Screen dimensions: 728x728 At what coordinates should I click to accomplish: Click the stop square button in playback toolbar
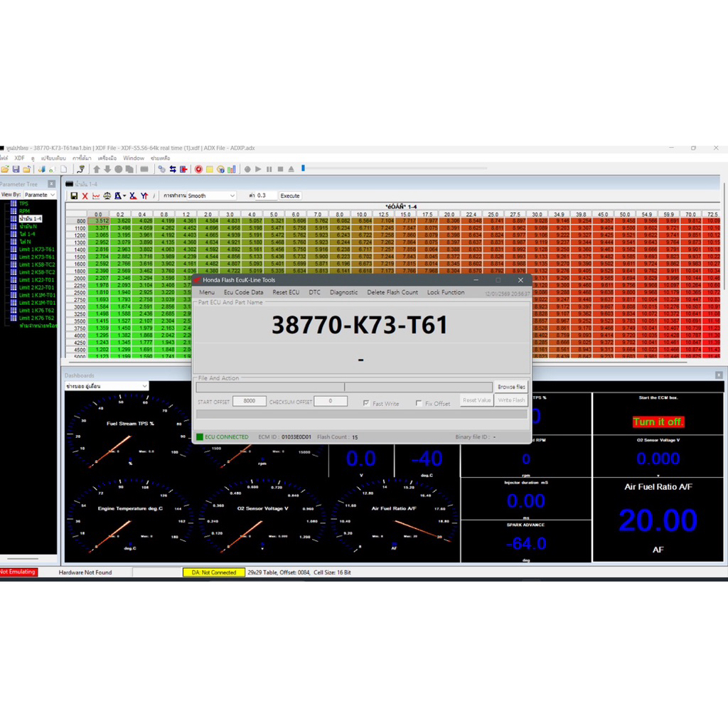pyautogui.click(x=280, y=169)
